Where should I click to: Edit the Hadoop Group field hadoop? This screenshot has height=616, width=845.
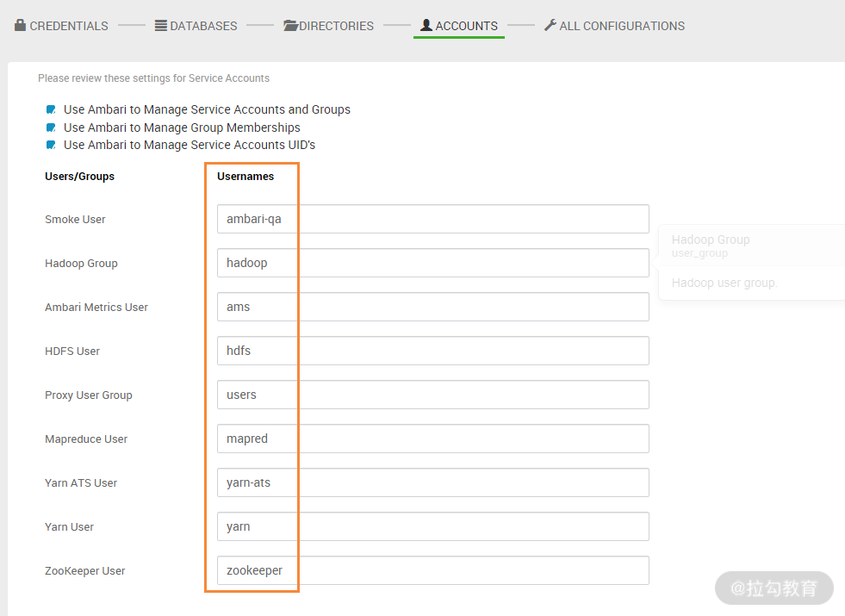(433, 263)
